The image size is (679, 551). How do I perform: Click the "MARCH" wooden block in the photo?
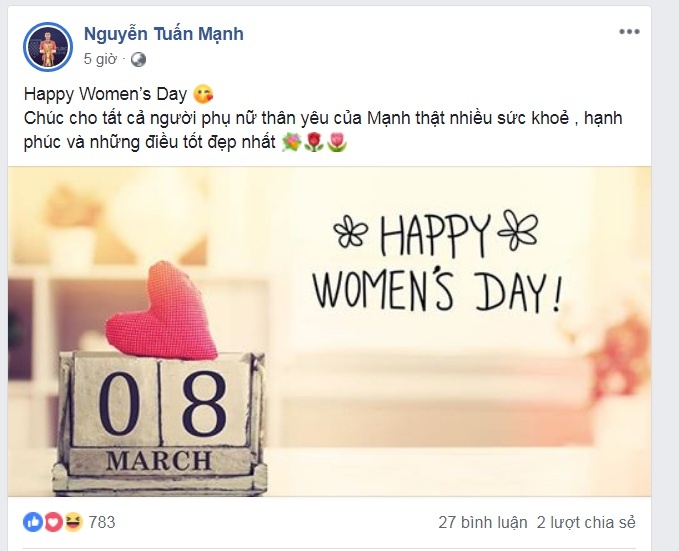click(x=159, y=462)
